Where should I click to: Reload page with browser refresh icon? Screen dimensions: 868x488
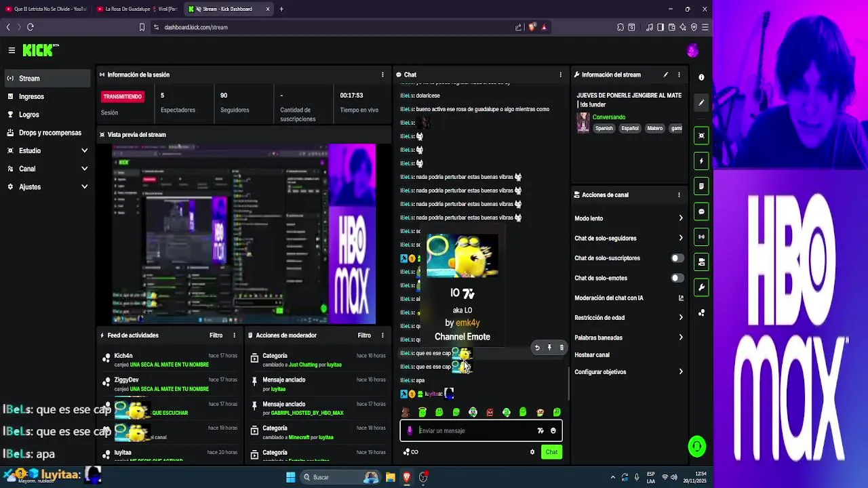(30, 27)
